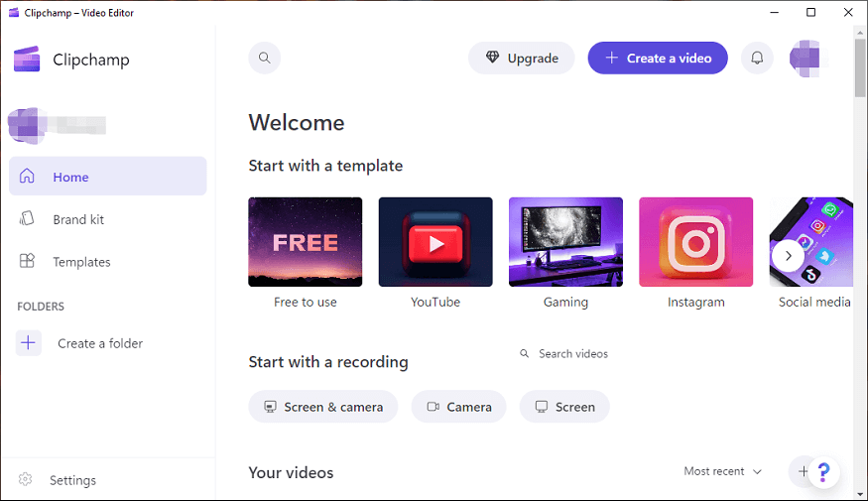The image size is (868, 501).
Task: Click the Gaming label text
Action: 565,302
